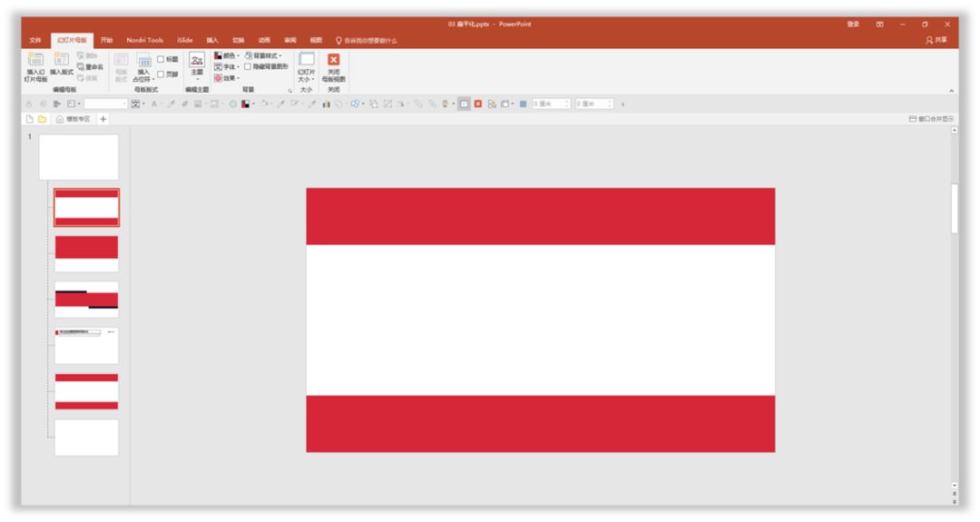The width and height of the screenshot is (980, 522).
Task: Click Window Merge Display (窗口合并显示) button
Action: (931, 119)
